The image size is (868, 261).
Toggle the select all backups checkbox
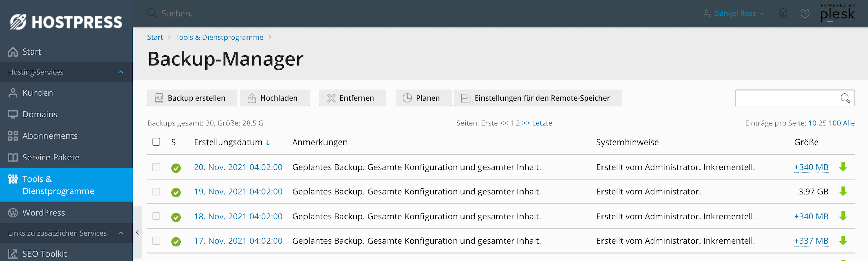[156, 142]
